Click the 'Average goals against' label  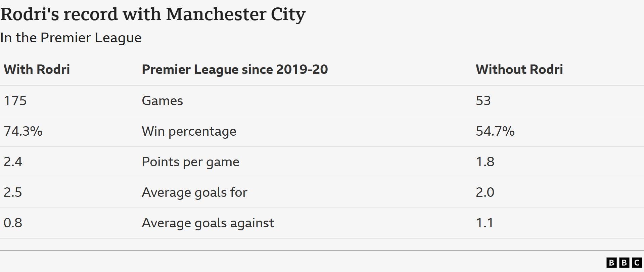pyautogui.click(x=208, y=223)
